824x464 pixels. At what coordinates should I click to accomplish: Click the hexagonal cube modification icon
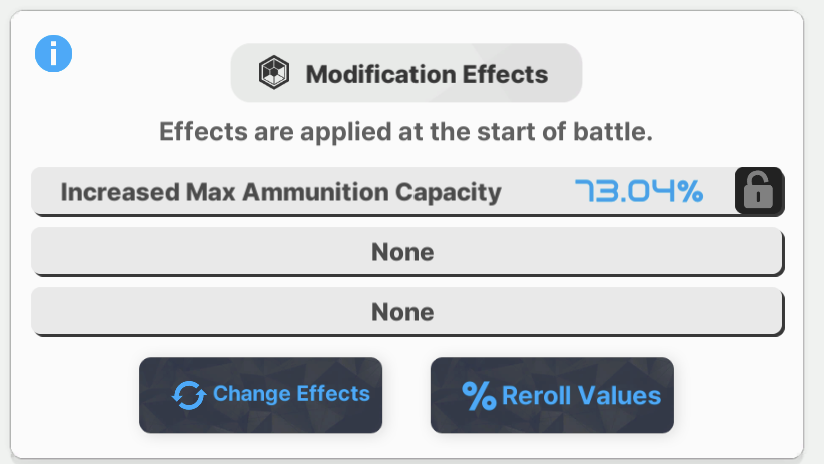point(274,73)
